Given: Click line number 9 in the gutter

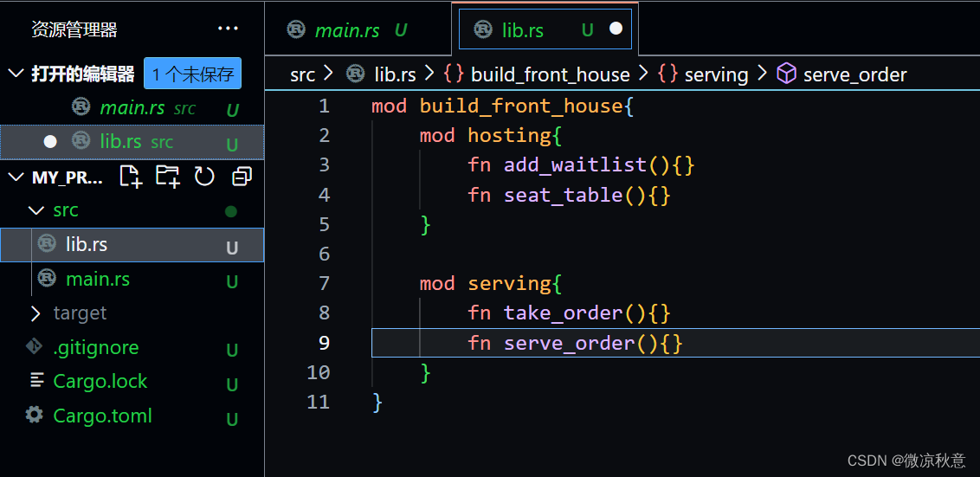Looking at the screenshot, I should [x=324, y=343].
